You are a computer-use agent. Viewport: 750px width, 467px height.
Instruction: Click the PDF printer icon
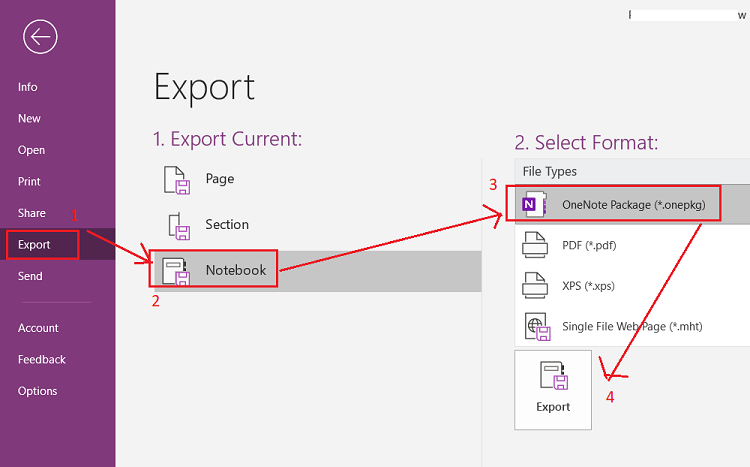(x=535, y=245)
